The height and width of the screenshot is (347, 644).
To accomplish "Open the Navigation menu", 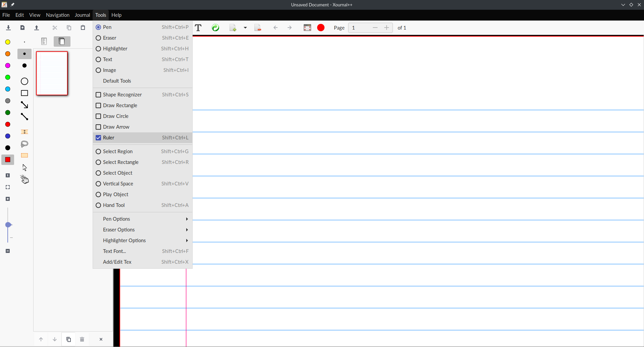I will pyautogui.click(x=57, y=15).
